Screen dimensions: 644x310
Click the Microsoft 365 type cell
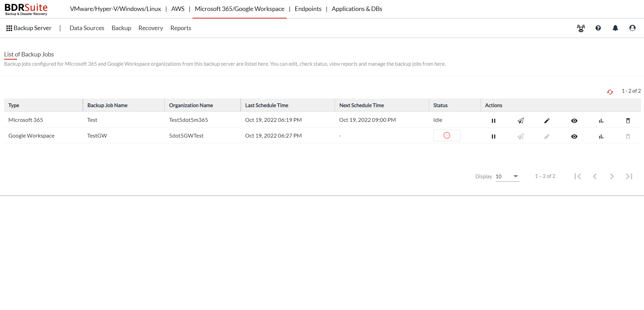pyautogui.click(x=26, y=120)
